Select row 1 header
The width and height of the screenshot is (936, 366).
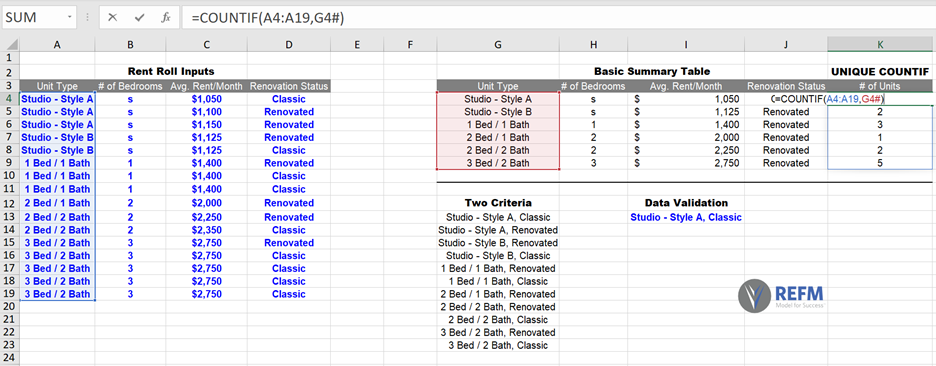(10, 58)
